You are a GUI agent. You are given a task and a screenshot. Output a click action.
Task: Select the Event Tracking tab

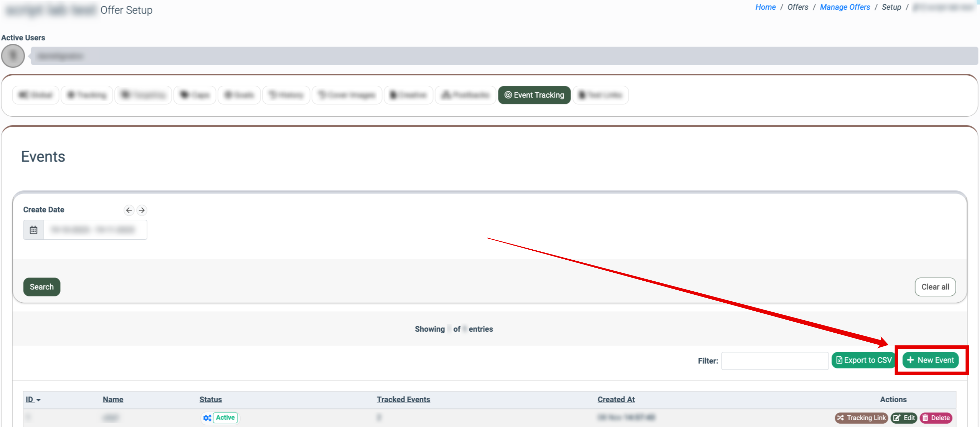[x=534, y=95]
